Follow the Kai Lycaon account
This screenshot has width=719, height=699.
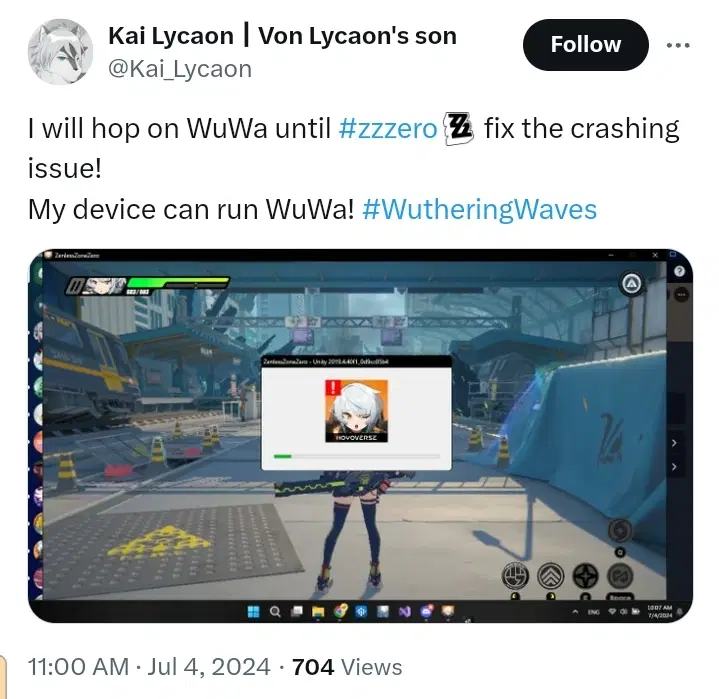tap(586, 45)
